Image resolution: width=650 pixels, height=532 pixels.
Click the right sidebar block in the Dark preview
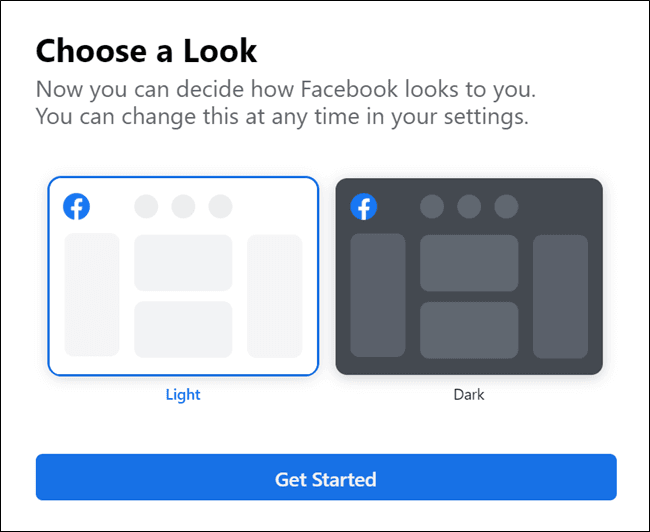coord(560,296)
